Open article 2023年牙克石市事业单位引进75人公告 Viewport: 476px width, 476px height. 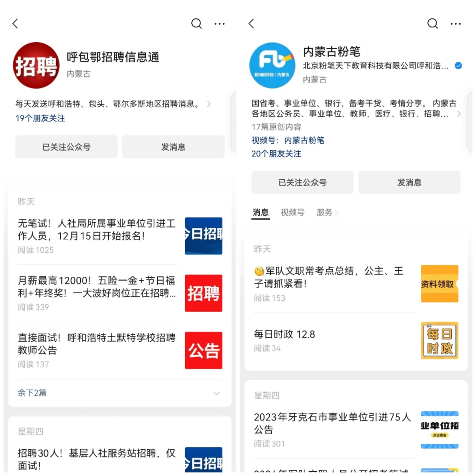point(332,423)
